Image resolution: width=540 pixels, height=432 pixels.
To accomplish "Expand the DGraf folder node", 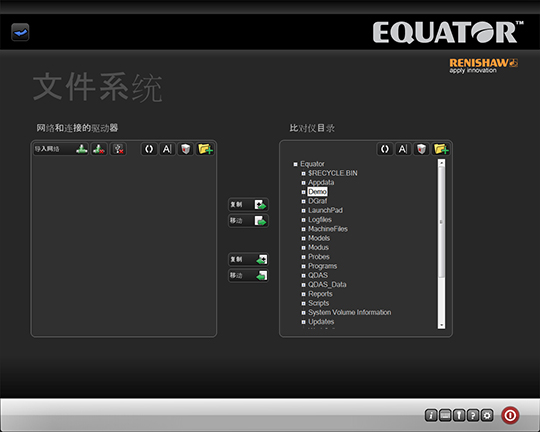I will (303, 201).
